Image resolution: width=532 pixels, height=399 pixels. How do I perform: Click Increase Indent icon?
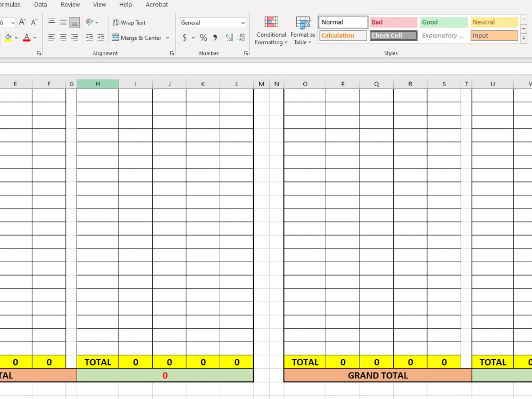point(101,38)
